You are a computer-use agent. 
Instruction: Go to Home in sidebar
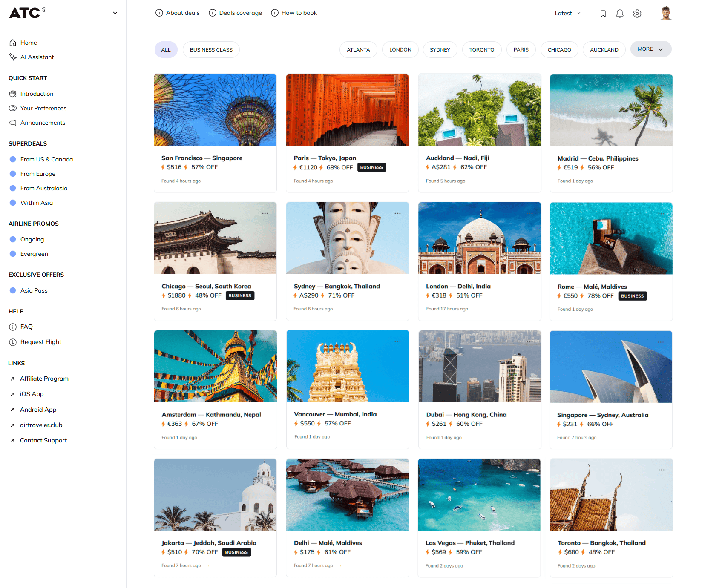coord(28,43)
